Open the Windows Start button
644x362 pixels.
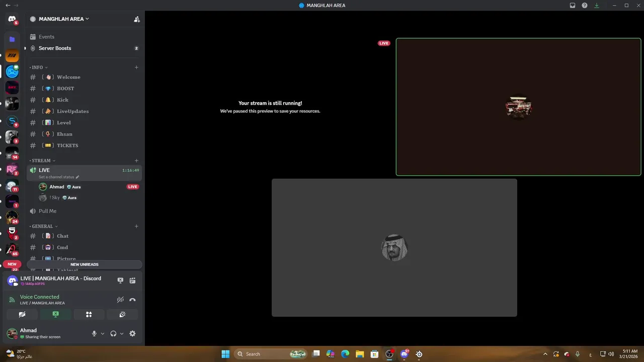point(225,354)
